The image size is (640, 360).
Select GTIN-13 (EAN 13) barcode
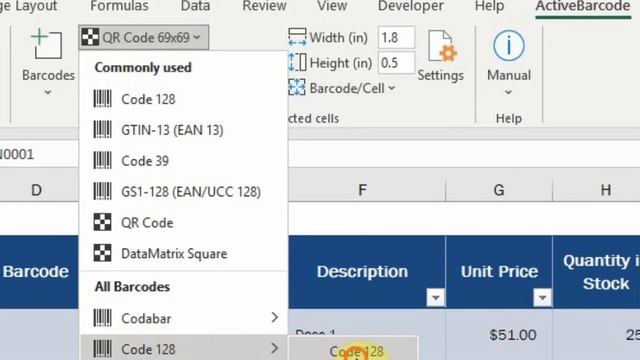point(184,130)
